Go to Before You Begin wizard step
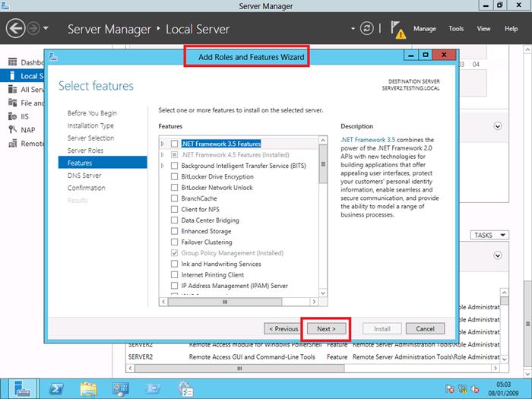Screen dimensions: 532x399 coord(92,113)
